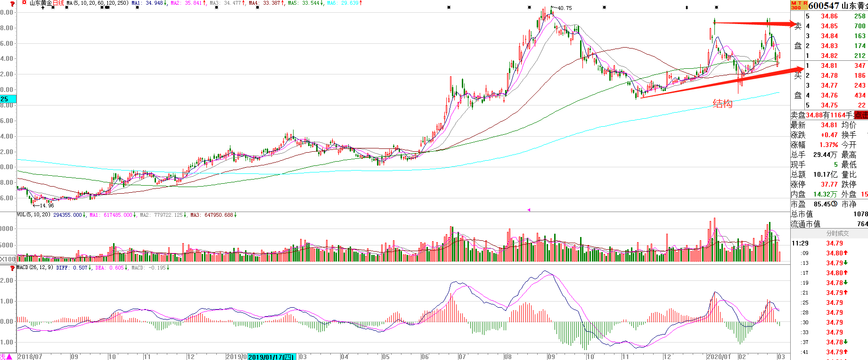Click the X100 volume scale label
Image resolution: width=868 pixels, height=360 pixels.
[x=8, y=259]
